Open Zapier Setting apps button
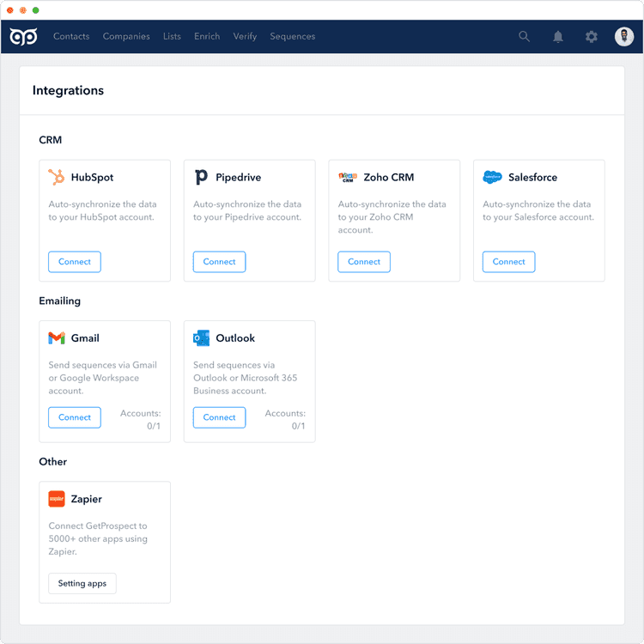The width and height of the screenshot is (644, 644). click(82, 584)
